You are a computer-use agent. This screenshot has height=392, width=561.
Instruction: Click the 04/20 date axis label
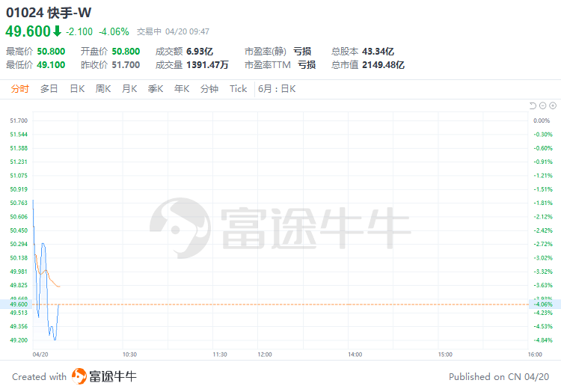[40, 355]
